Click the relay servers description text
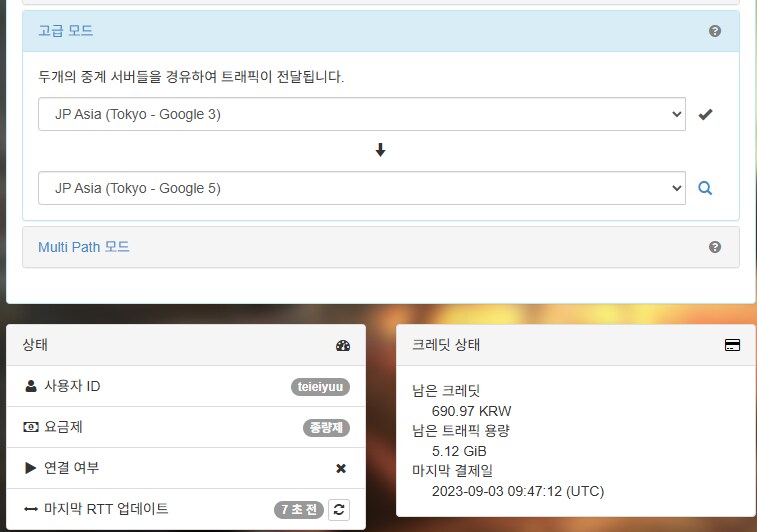This screenshot has width=757, height=532. [x=191, y=77]
